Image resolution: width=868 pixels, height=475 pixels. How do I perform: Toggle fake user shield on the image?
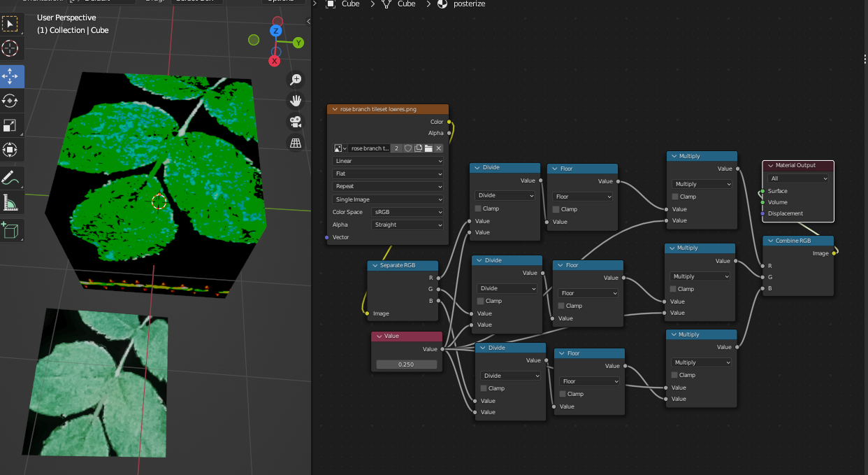click(408, 148)
